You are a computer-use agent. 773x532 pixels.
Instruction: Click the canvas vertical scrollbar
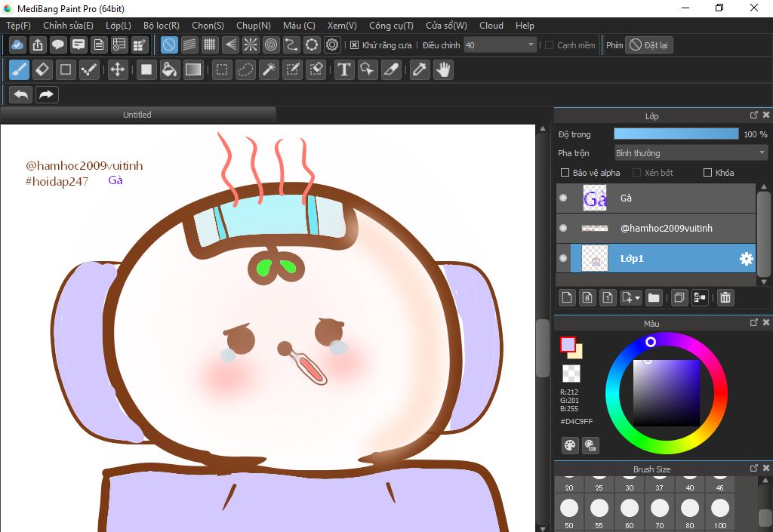(543, 347)
